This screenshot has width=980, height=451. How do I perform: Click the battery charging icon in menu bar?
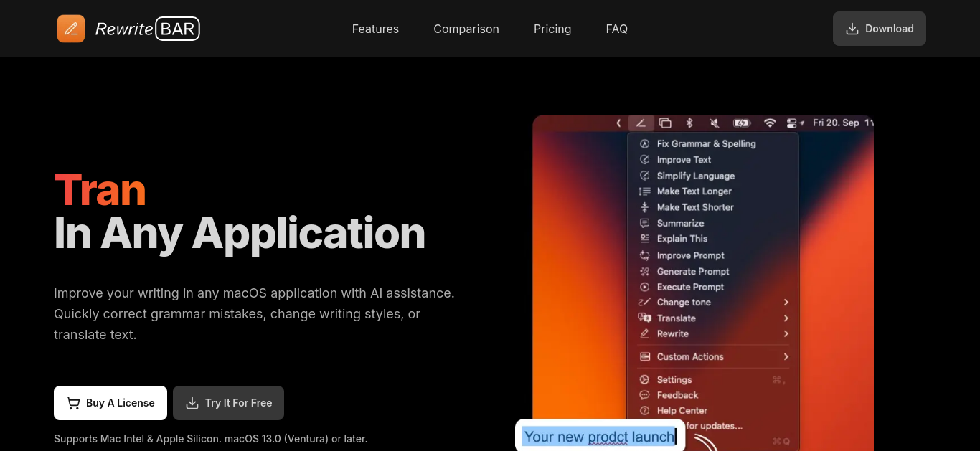(742, 123)
